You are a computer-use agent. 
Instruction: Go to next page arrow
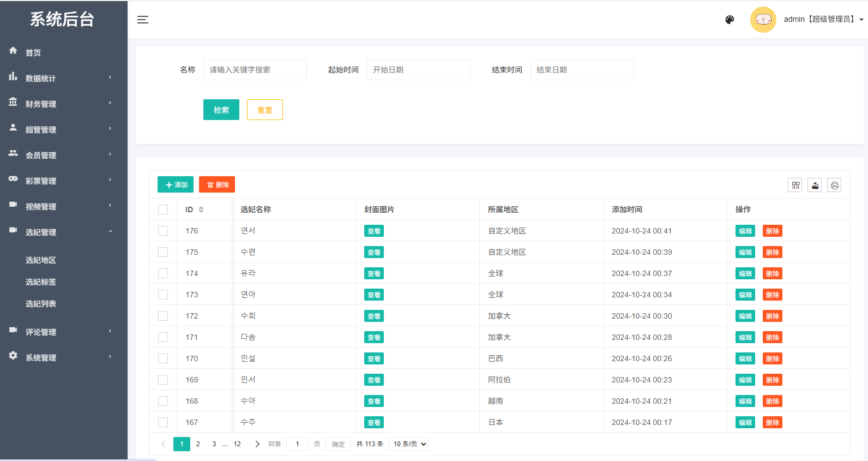coord(257,444)
